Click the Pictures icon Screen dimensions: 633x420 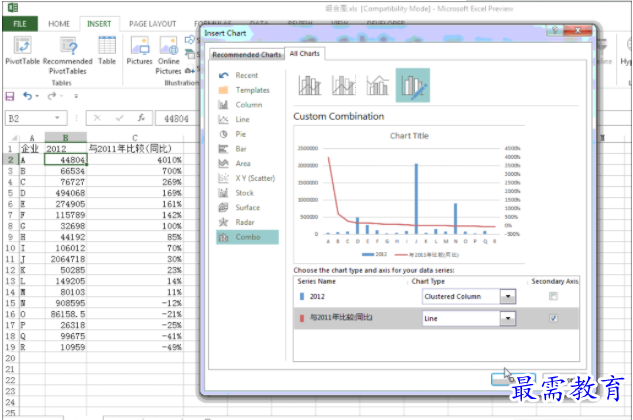tap(140, 50)
